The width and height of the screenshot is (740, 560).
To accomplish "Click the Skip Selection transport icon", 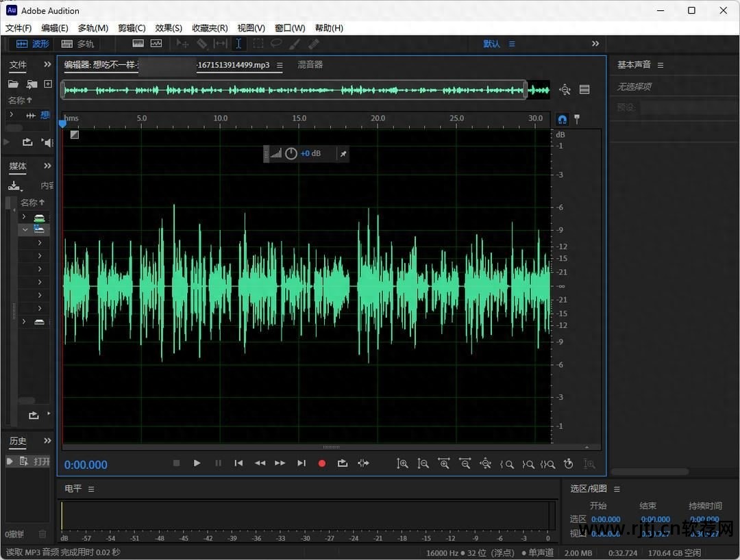I will [x=363, y=463].
